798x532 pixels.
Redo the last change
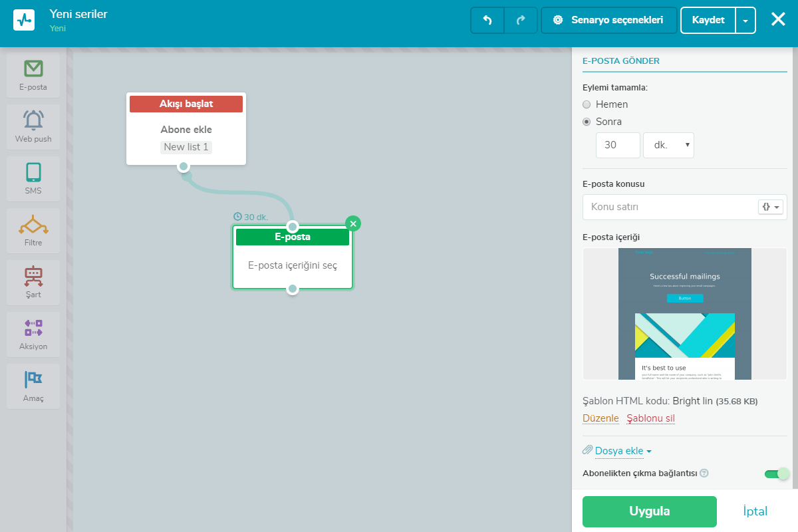click(521, 20)
